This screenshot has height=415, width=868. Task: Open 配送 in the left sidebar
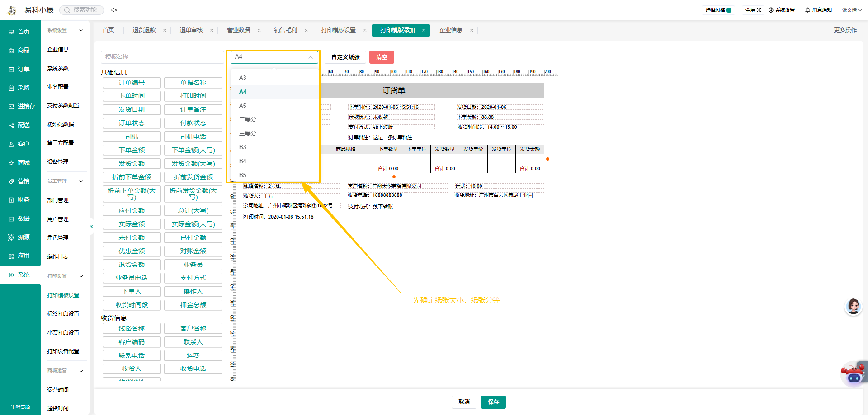20,125
